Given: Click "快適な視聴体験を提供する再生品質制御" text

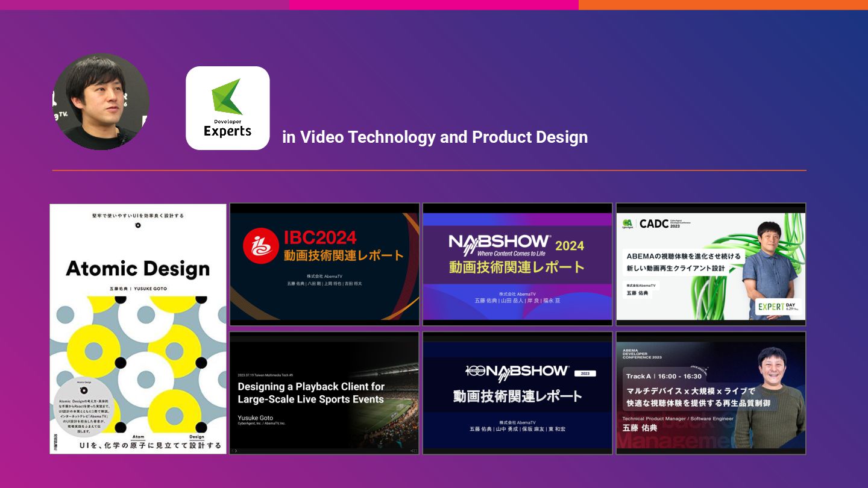Looking at the screenshot, I should coord(699,404).
